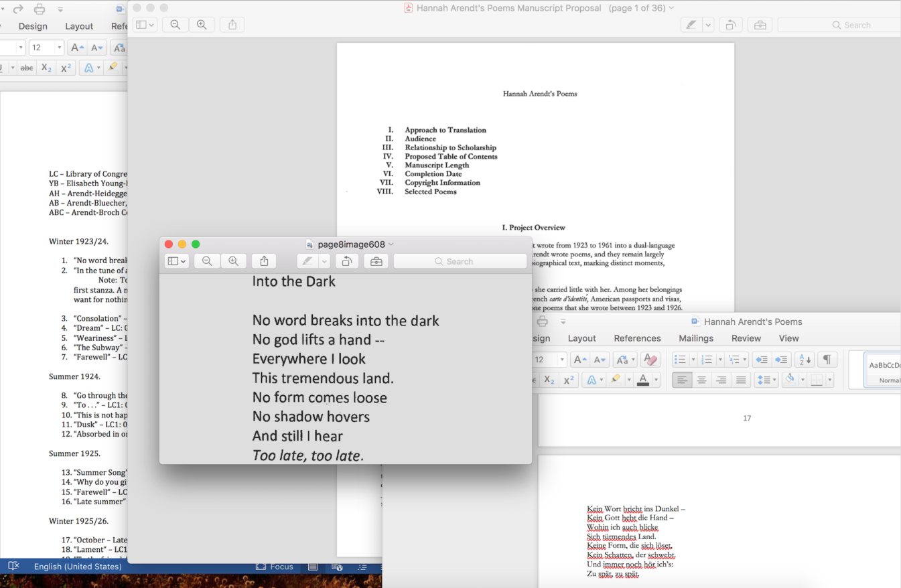Rotate the Manuscript Proposal PDF page
Screen dimensions: 901x588
730,25
